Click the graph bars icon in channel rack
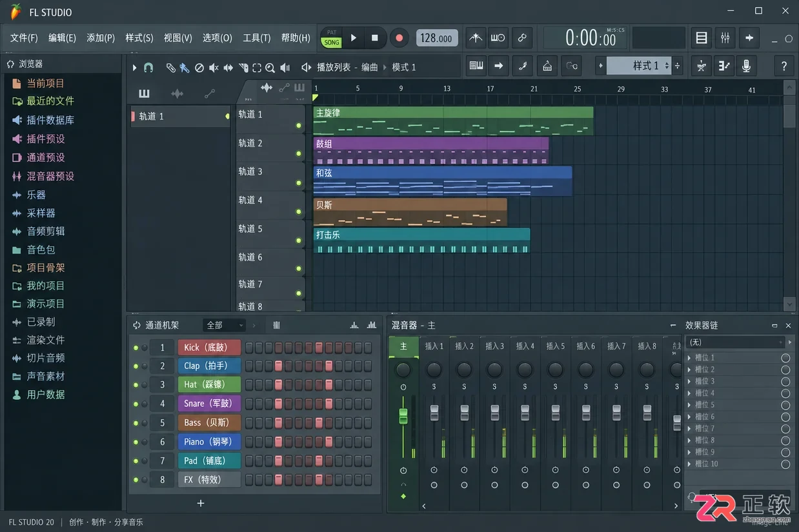This screenshot has height=532, width=799. pyautogui.click(x=354, y=325)
